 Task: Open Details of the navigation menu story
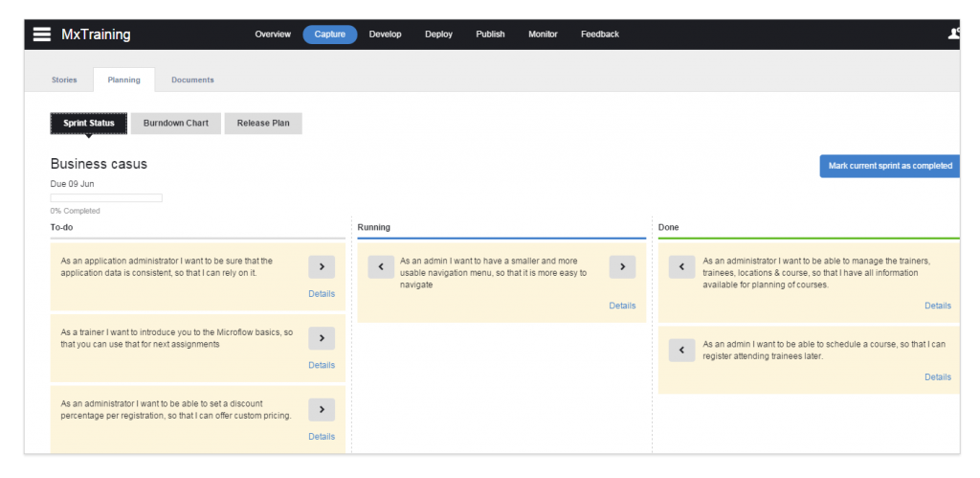(622, 306)
